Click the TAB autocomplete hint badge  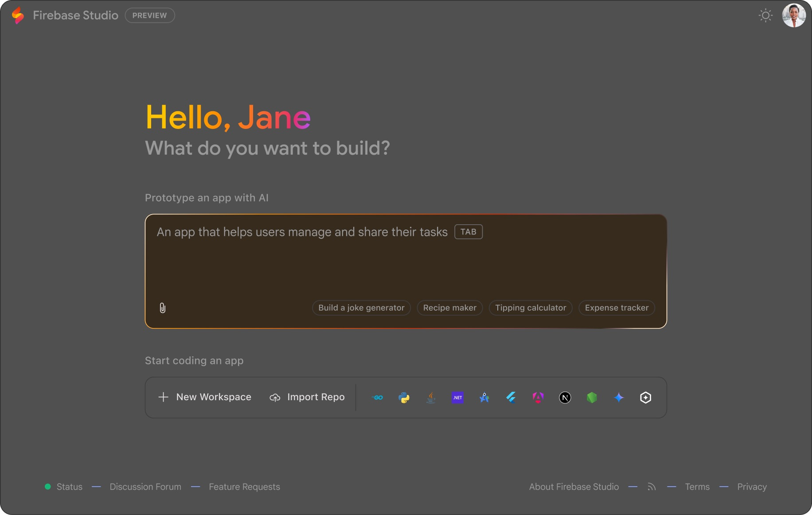pos(468,232)
